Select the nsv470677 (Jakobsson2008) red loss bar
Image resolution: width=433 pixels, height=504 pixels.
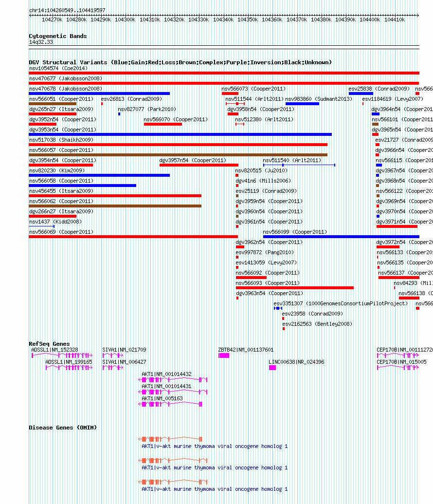[224, 83]
